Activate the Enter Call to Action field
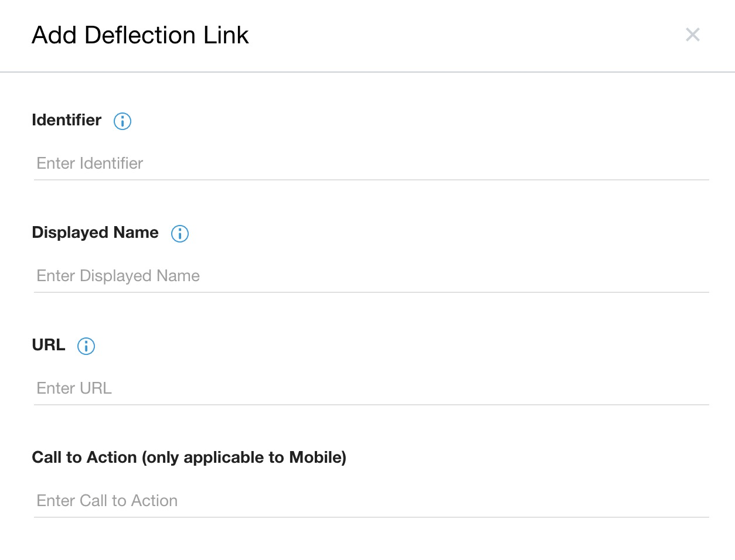The image size is (735, 560). tap(371, 501)
